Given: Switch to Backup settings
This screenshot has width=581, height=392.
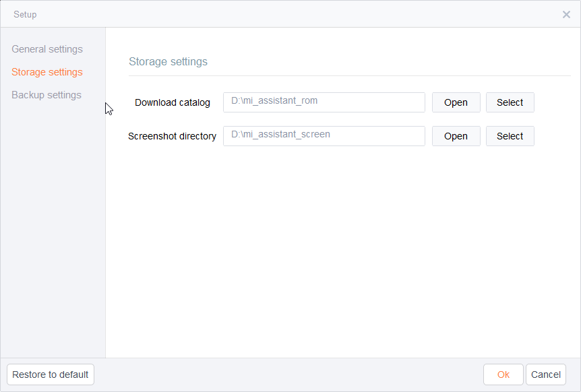Looking at the screenshot, I should [x=47, y=95].
